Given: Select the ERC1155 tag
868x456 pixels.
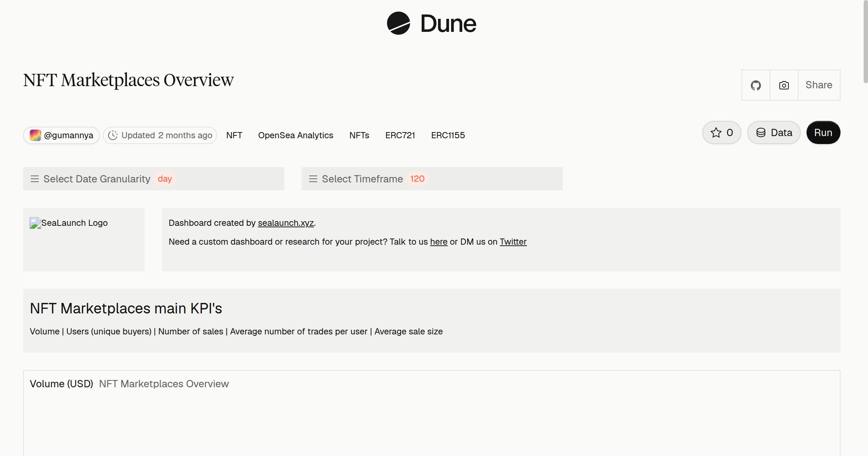Looking at the screenshot, I should tap(448, 135).
